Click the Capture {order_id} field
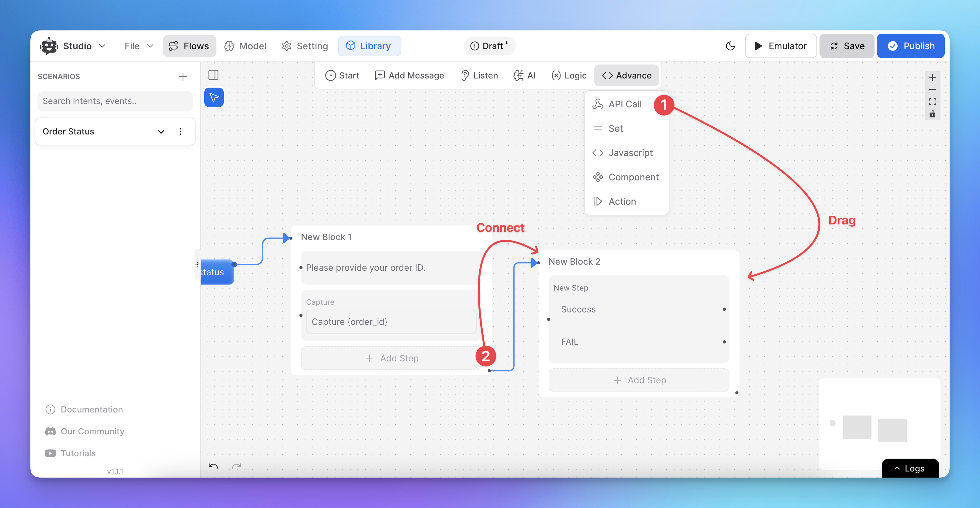Image resolution: width=980 pixels, height=508 pixels. pyautogui.click(x=391, y=322)
